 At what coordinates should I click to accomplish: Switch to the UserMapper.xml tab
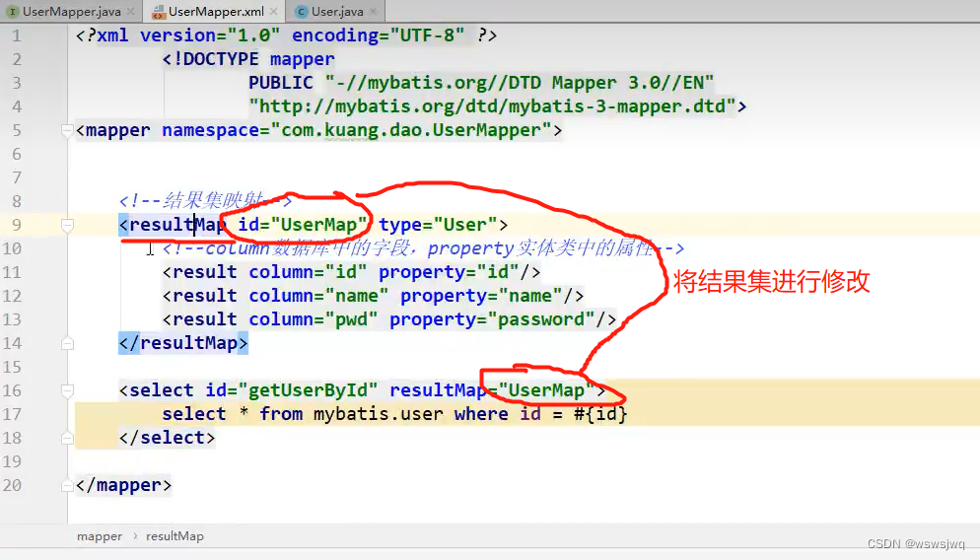point(216,11)
